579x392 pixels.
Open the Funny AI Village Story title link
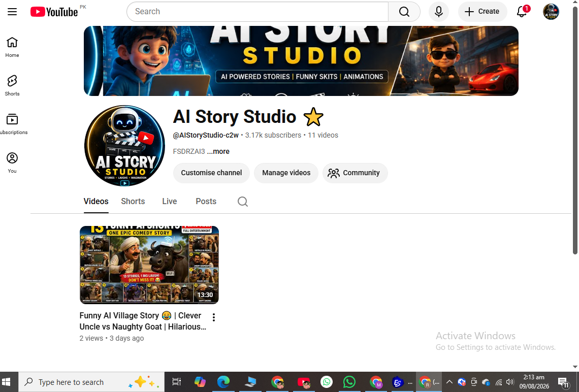pos(143,321)
